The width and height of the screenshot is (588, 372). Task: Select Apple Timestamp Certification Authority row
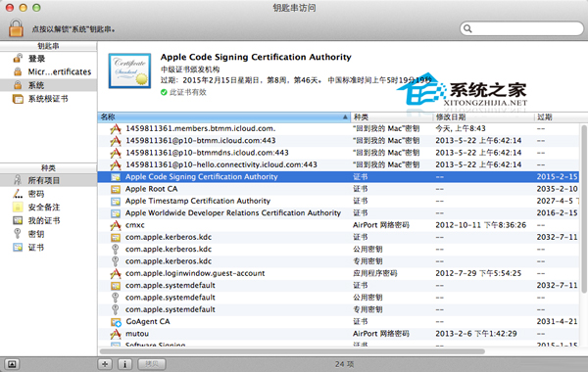pos(338,201)
